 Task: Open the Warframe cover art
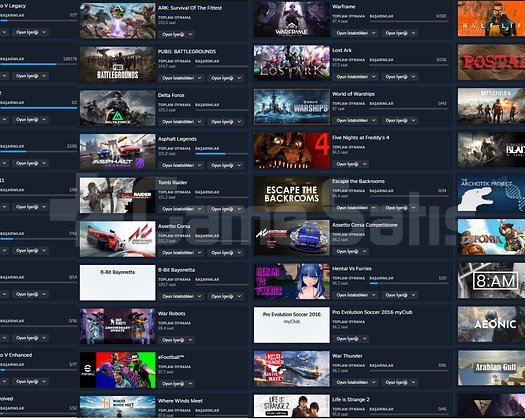(292, 19)
